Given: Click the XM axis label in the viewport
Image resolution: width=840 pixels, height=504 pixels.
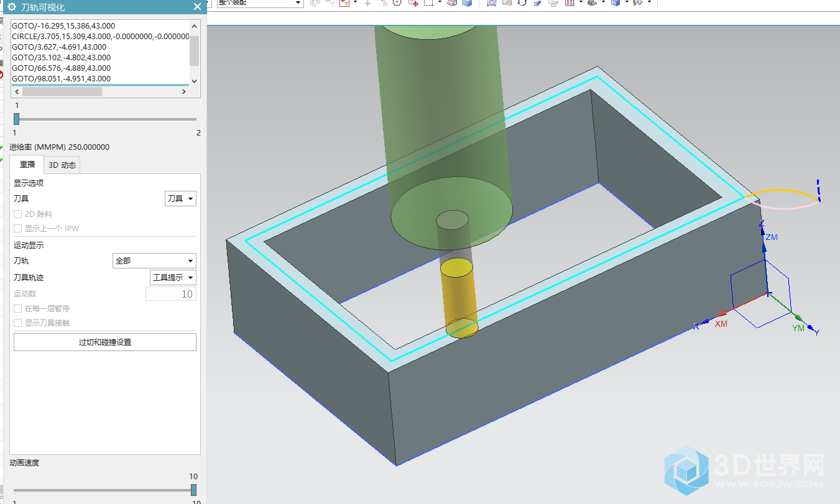Looking at the screenshot, I should (721, 324).
